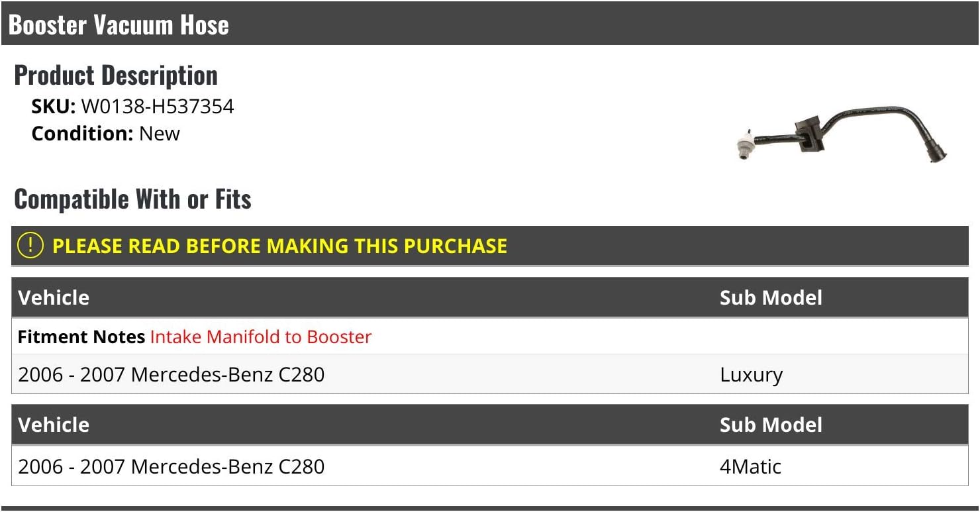980x512 pixels.
Task: Click the Compatible With or Fits heading
Action: (132, 199)
